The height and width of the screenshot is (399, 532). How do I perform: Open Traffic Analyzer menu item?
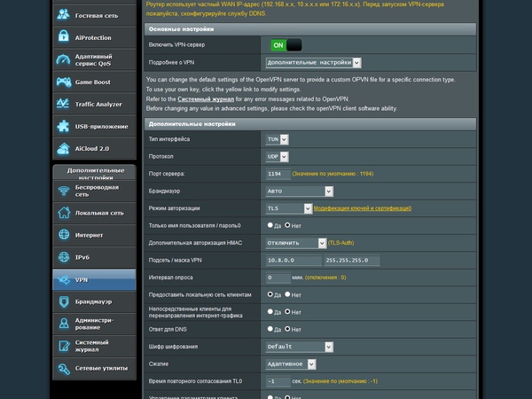click(94, 104)
